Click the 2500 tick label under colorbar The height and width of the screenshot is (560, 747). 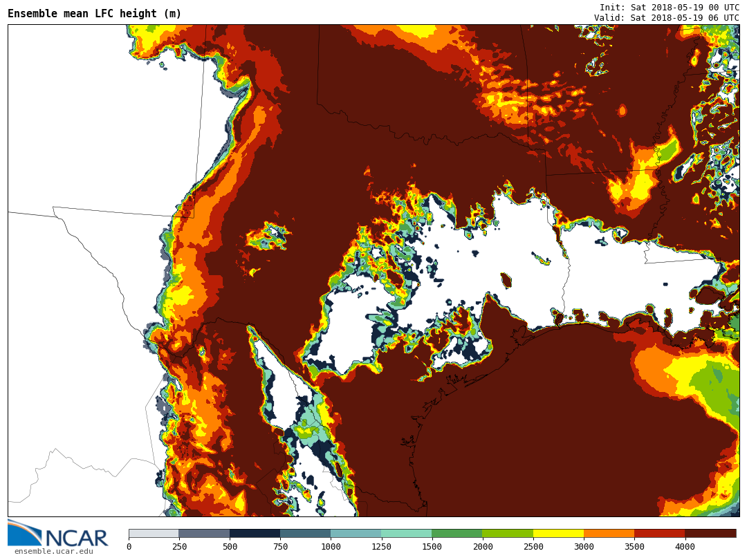tap(533, 547)
